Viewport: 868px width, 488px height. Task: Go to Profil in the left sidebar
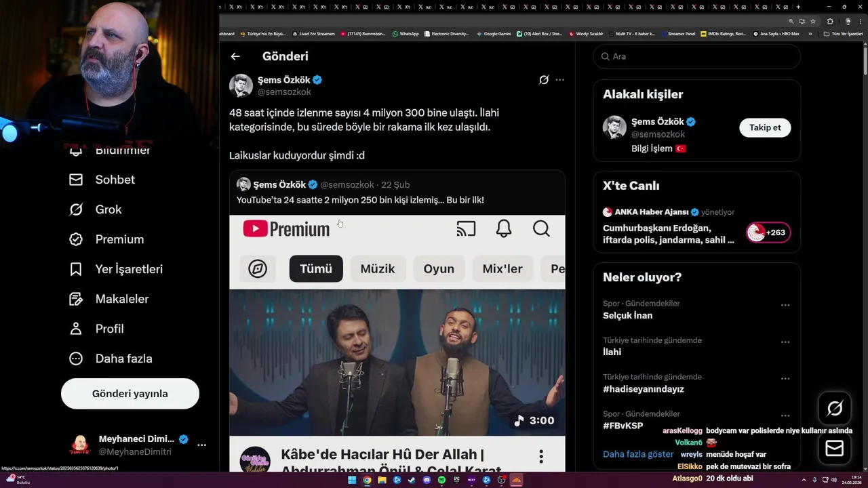click(x=96, y=329)
